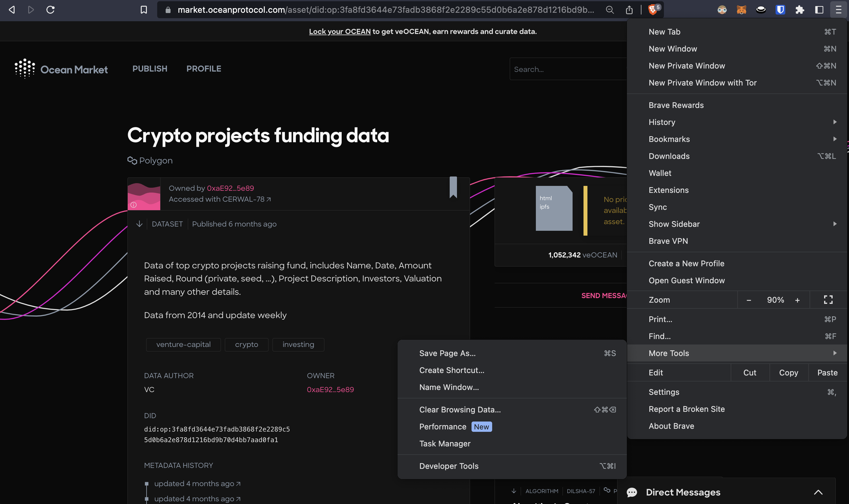
Task: Click the URL in address bar
Action: coord(386,10)
